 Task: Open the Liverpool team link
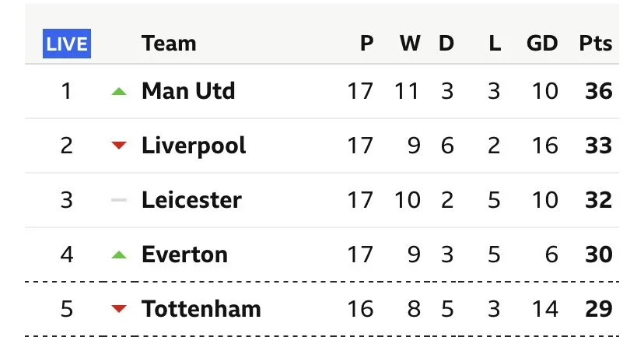coord(194,146)
